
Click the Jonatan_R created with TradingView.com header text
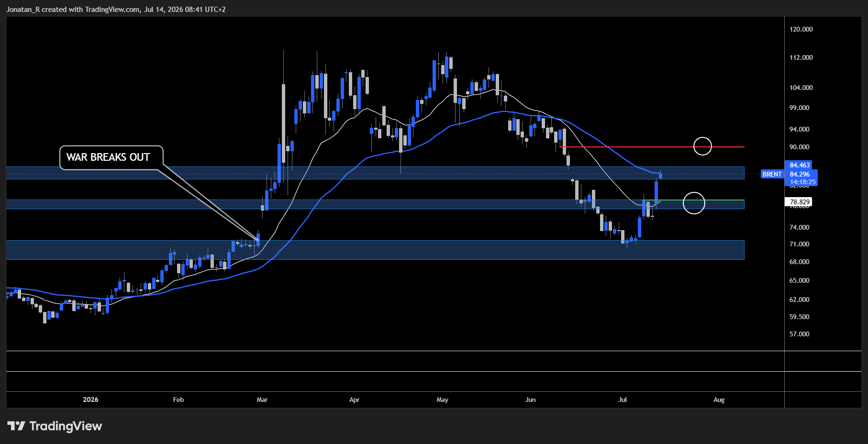(x=116, y=9)
